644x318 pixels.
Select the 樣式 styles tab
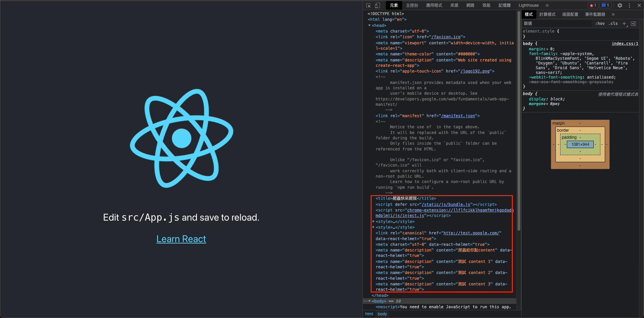[529, 14]
